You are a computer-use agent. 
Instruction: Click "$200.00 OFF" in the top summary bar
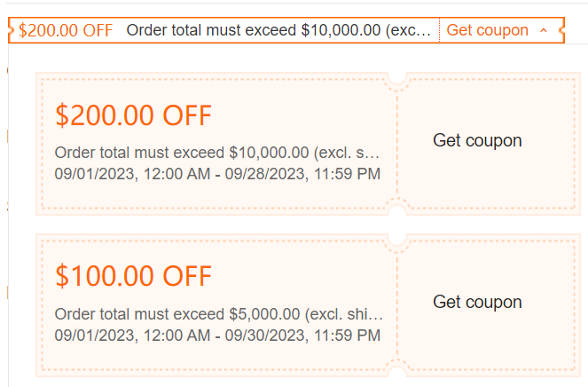coord(66,30)
